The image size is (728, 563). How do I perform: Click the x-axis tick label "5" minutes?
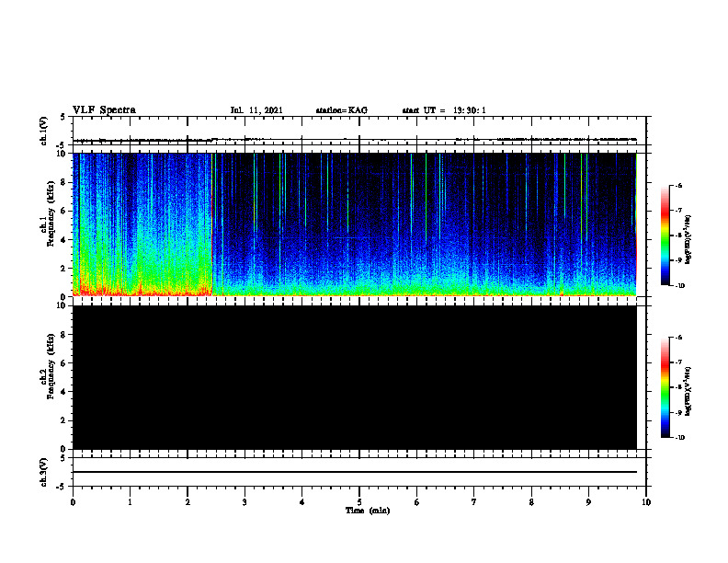(x=359, y=502)
